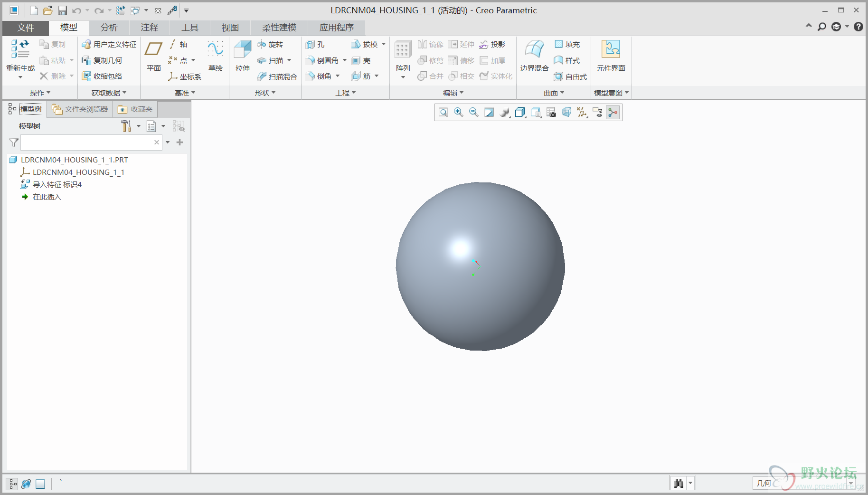Open the 收藏夹 navigator tab
This screenshot has height=495, width=868.
(x=135, y=109)
